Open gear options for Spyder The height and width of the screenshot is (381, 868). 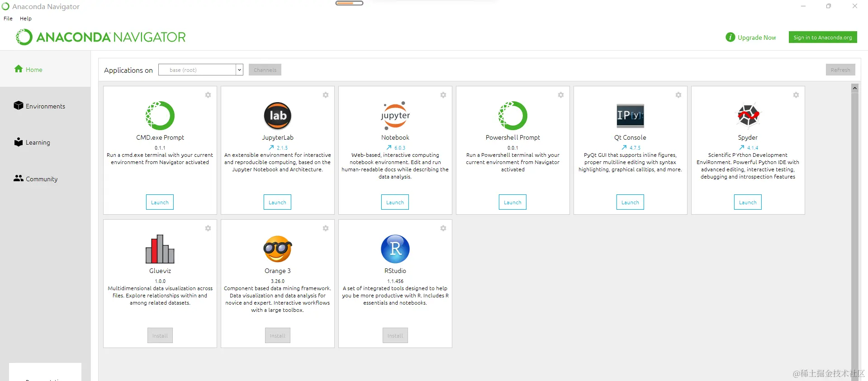[x=796, y=95]
